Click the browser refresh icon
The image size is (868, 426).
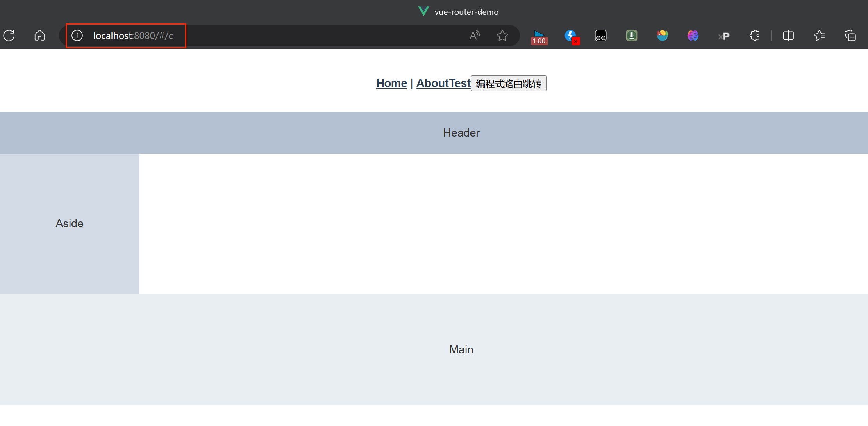coord(9,36)
